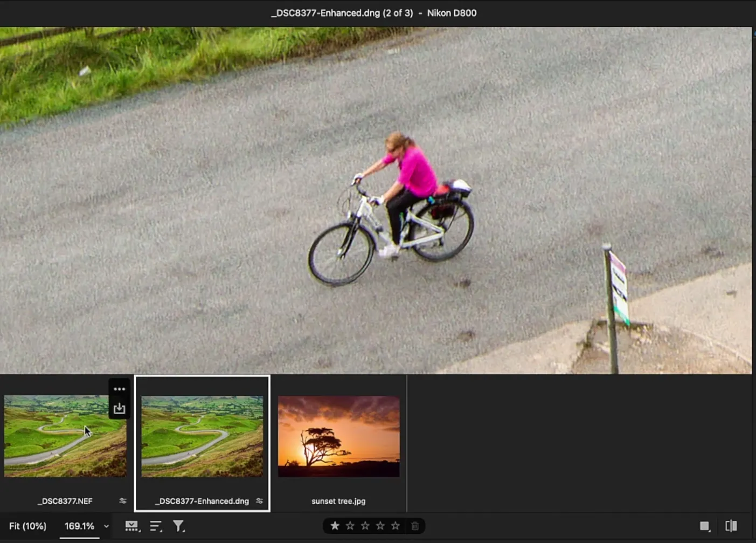Screen dimensions: 756x543
Task: Select the _DSC8377.NEF thumbnail
Action: [x=65, y=436]
